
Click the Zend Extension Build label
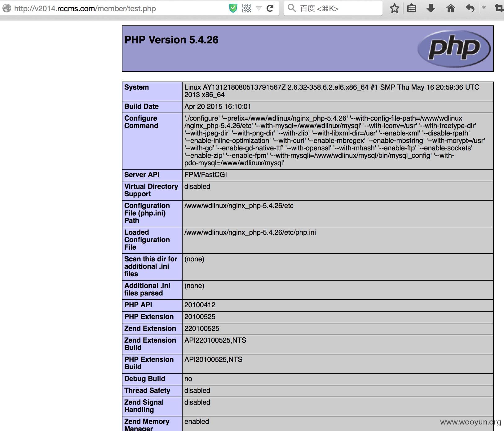(x=150, y=344)
